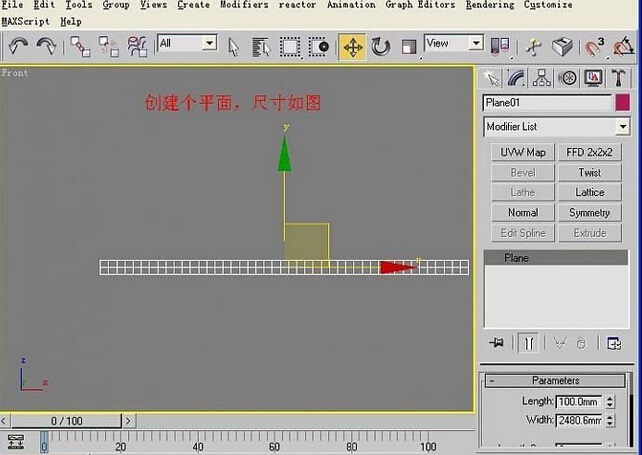Click Rectangular Selection Region icon
Screen dimensions: 642x455
pyautogui.click(x=290, y=47)
